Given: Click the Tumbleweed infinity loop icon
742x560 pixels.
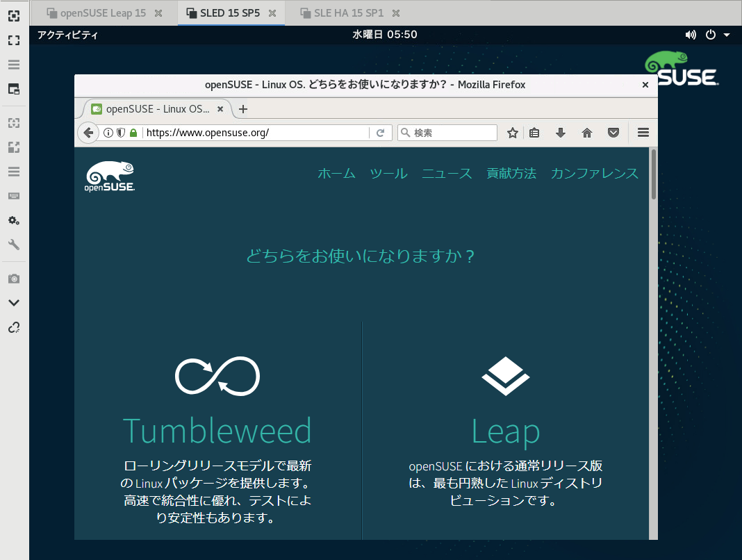Looking at the screenshot, I should [x=217, y=376].
